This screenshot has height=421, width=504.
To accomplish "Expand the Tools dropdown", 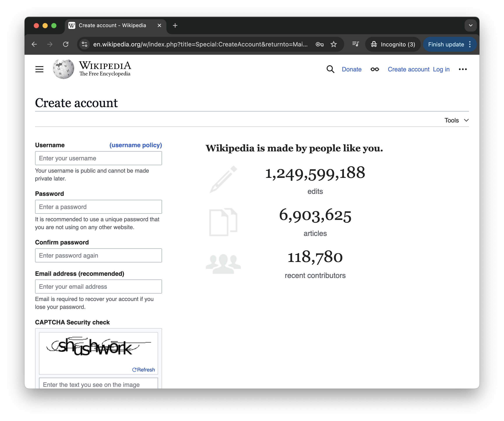I will tap(456, 120).
